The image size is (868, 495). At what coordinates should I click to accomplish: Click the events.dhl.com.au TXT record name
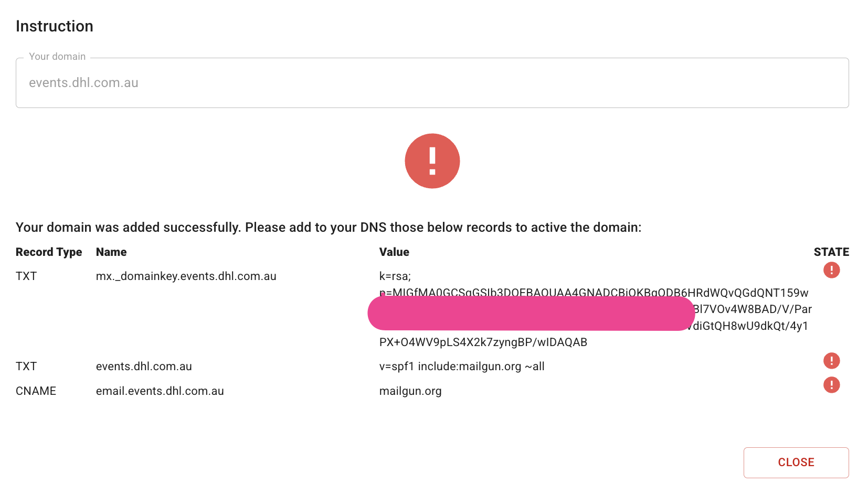coord(144,367)
